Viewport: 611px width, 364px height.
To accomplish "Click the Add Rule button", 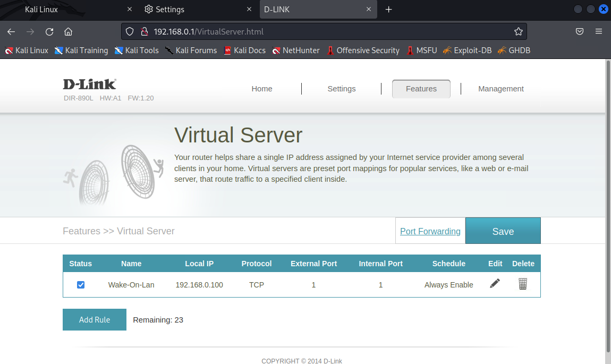I will click(x=94, y=319).
